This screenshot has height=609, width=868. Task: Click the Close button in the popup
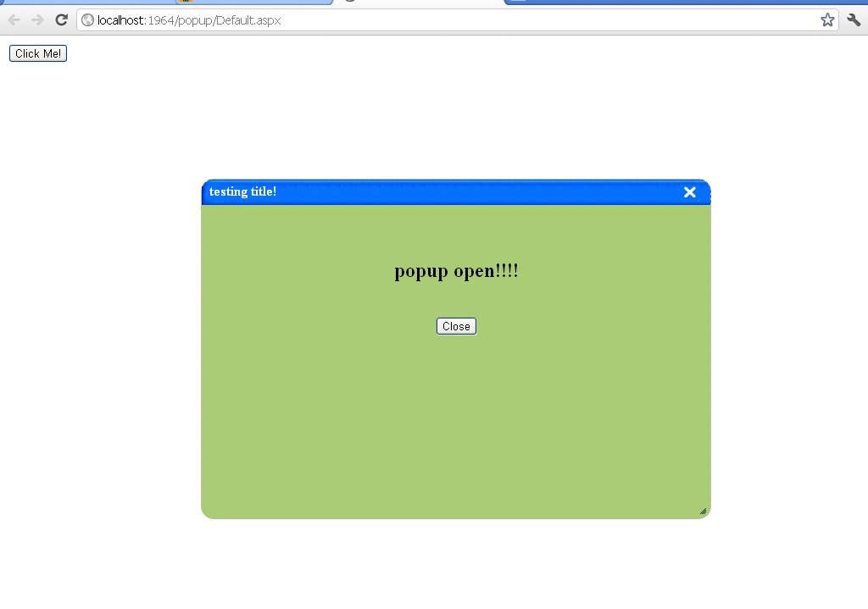click(x=456, y=326)
